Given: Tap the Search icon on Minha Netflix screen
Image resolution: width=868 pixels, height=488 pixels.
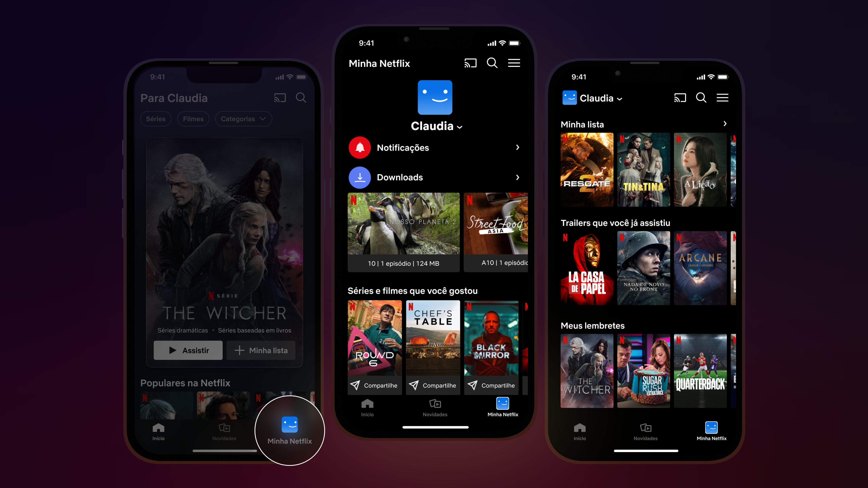Looking at the screenshot, I should coord(492,63).
